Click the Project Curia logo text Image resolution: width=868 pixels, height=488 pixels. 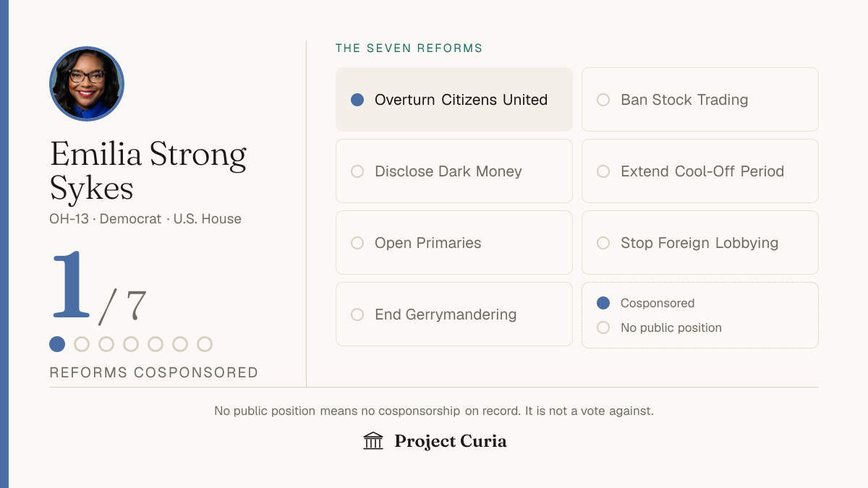[x=451, y=441]
